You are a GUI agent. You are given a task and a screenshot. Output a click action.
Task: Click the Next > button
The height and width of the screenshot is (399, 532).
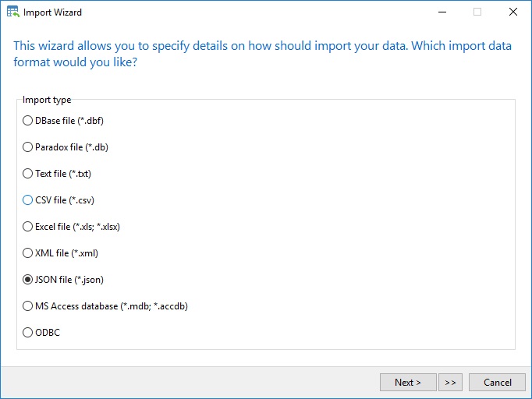click(x=408, y=383)
